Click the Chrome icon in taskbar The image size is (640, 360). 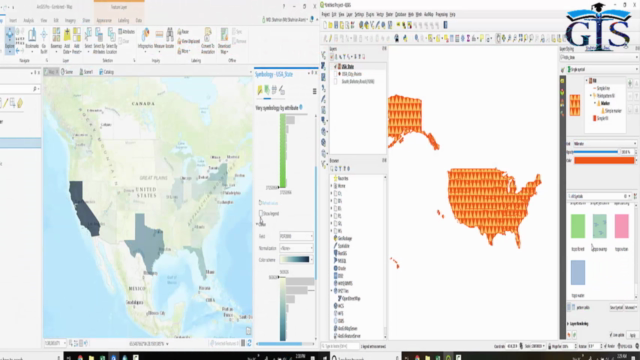point(80,358)
